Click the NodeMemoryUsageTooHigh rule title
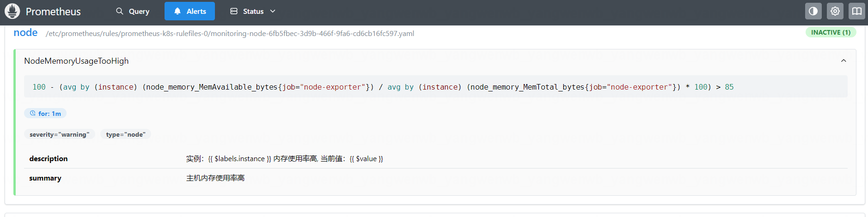This screenshot has height=217, width=868. [x=76, y=61]
